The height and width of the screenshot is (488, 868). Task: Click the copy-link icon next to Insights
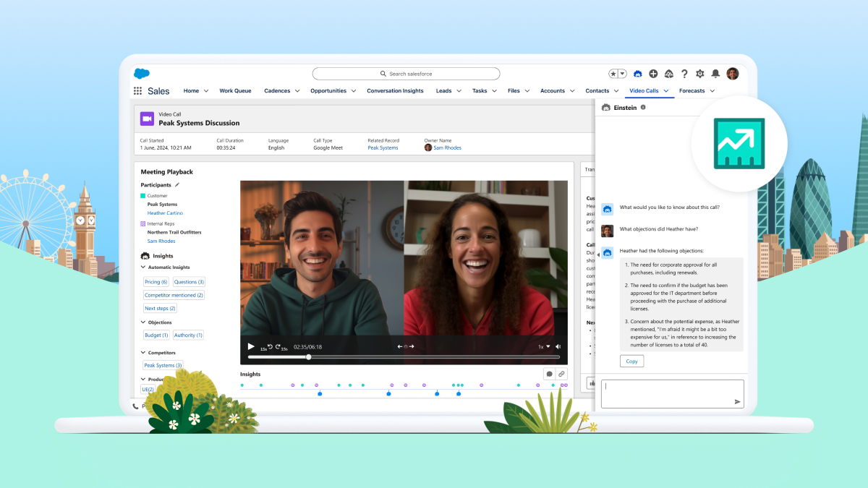pyautogui.click(x=563, y=374)
